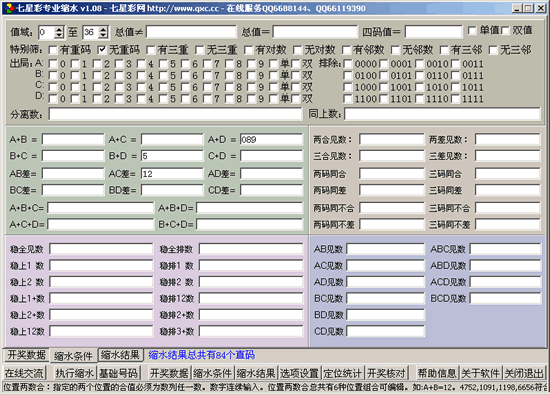Screen dimensions: 550x395
Task: Click the app icon in the title bar
Action: [9, 8]
